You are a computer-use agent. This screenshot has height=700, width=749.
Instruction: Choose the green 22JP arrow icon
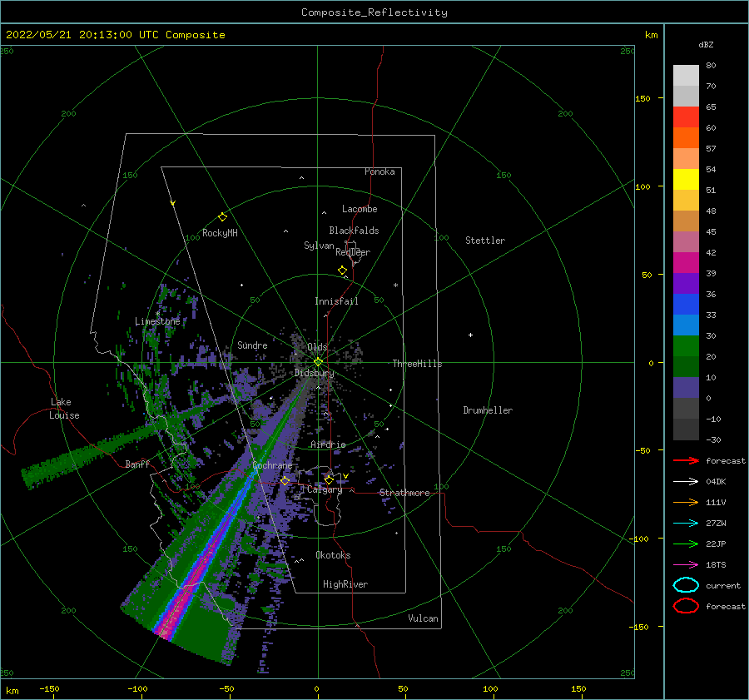tap(686, 544)
